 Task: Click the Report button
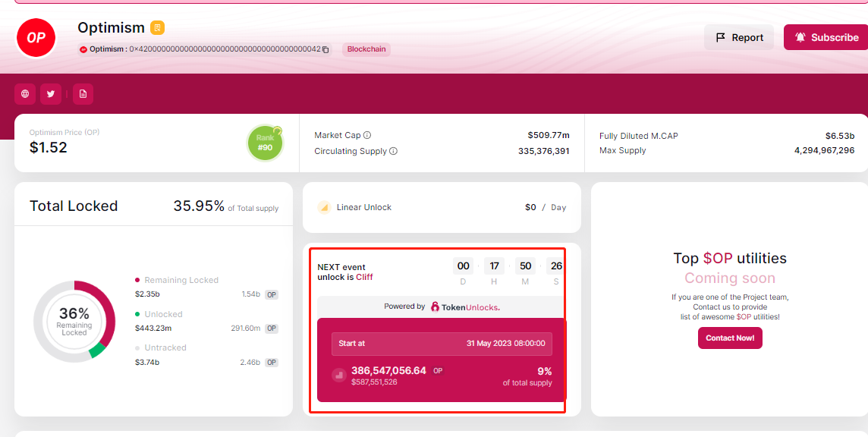click(739, 38)
